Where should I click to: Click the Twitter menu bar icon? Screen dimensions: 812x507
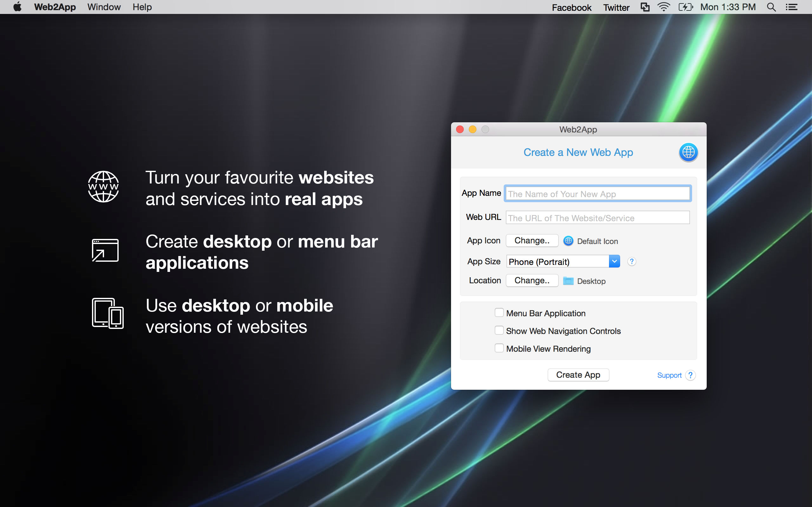coord(617,6)
